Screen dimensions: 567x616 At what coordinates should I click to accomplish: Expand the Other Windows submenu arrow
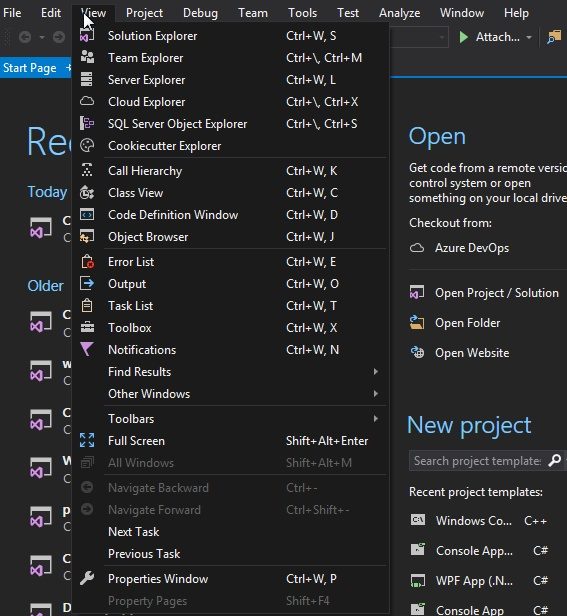376,394
